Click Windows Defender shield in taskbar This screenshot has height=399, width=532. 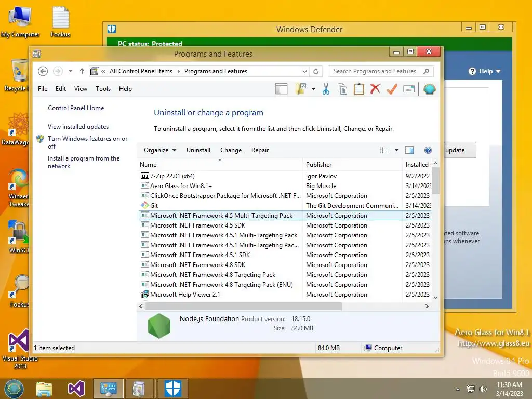point(172,389)
